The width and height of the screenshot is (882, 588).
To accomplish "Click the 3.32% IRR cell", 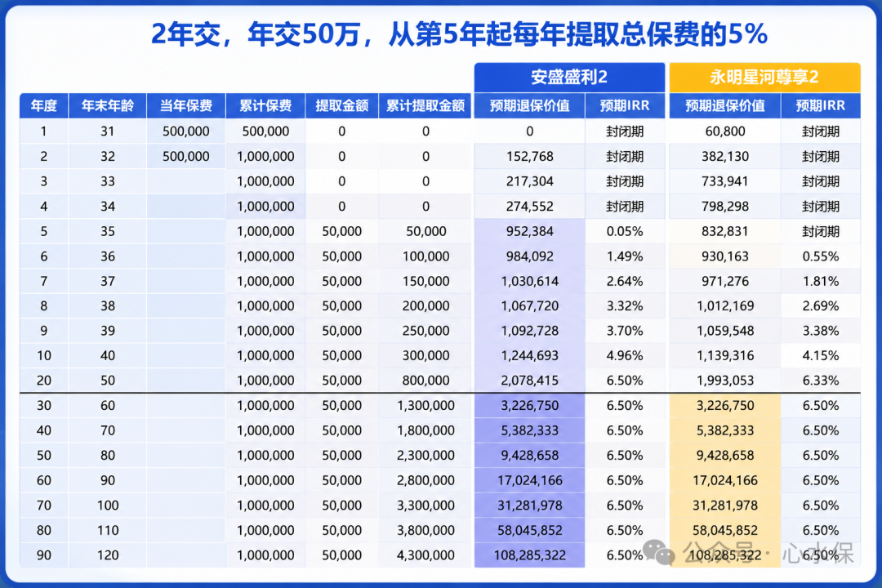I will point(625,306).
